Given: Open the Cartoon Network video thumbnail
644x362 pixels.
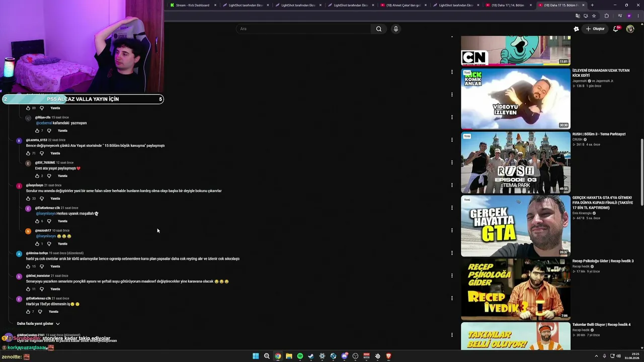Looking at the screenshot, I should (516, 50).
